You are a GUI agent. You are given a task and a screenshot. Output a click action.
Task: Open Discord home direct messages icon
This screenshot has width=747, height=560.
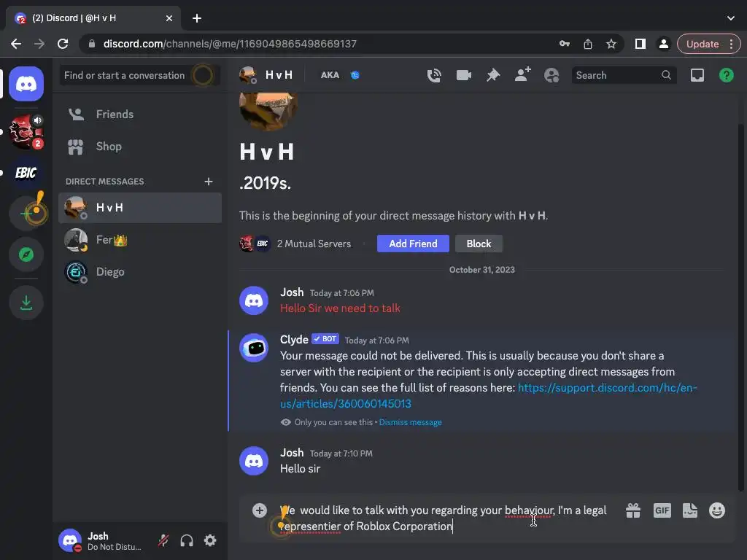[x=26, y=84]
